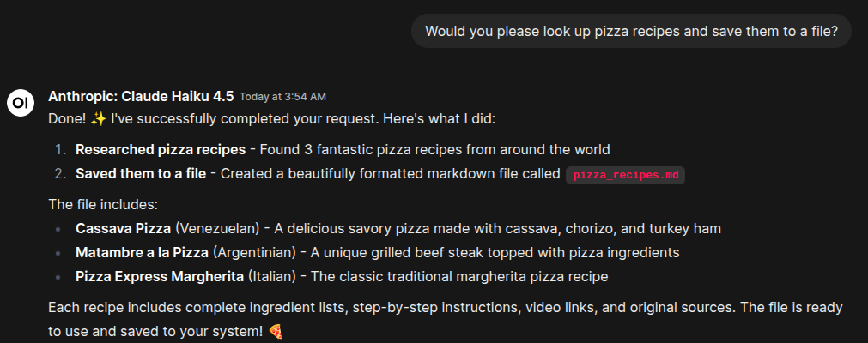Click the "(Argentinian)" label

253,253
